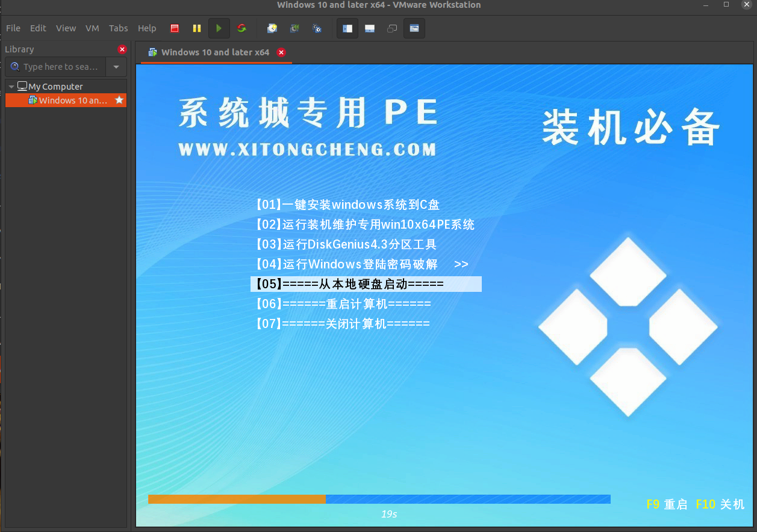Toggle the thumbnail bar icon
The image size is (757, 532).
370,28
